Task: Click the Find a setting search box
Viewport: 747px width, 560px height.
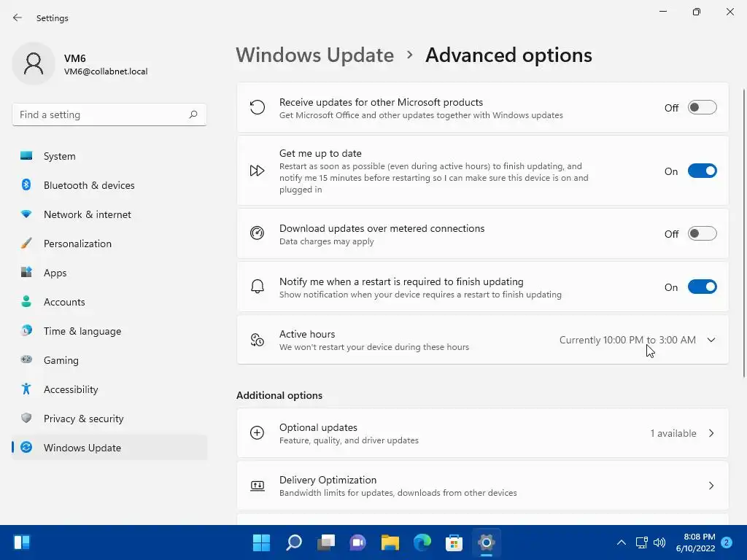Action: [109, 114]
